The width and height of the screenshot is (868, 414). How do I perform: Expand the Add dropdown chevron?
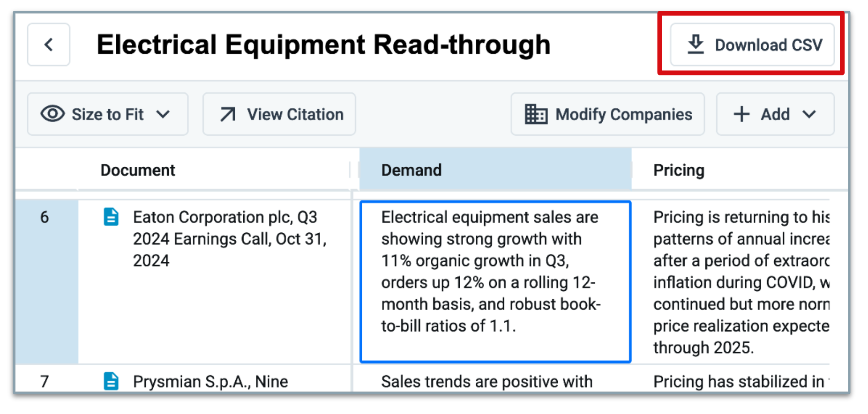[809, 114]
